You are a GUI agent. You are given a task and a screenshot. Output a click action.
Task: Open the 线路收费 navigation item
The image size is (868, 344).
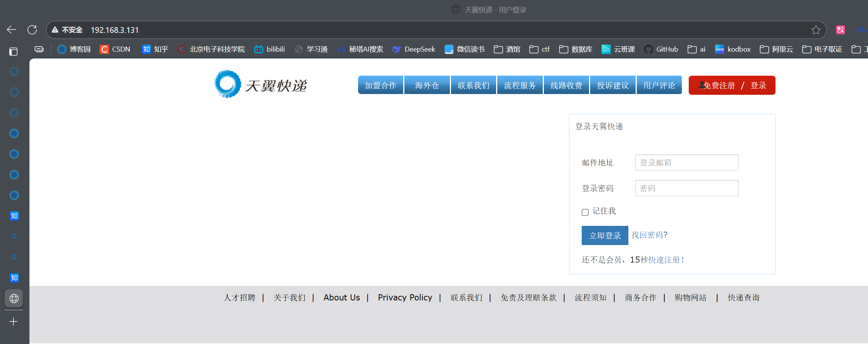pos(566,85)
